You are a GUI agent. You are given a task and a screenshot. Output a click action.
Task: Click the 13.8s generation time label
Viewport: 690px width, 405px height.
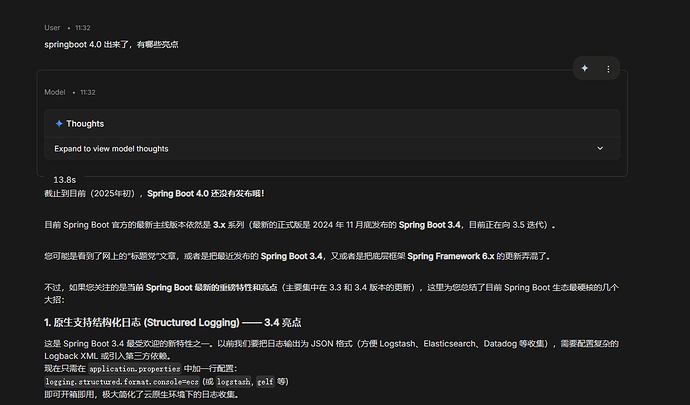click(65, 180)
